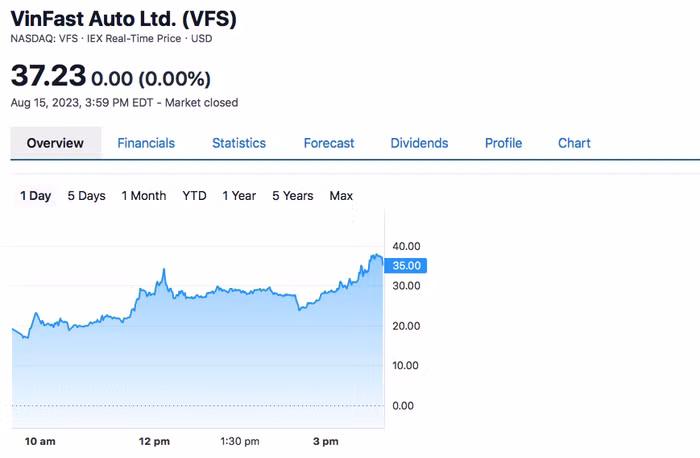Open the Dividends tab
The height and width of the screenshot is (458, 700).
click(419, 143)
